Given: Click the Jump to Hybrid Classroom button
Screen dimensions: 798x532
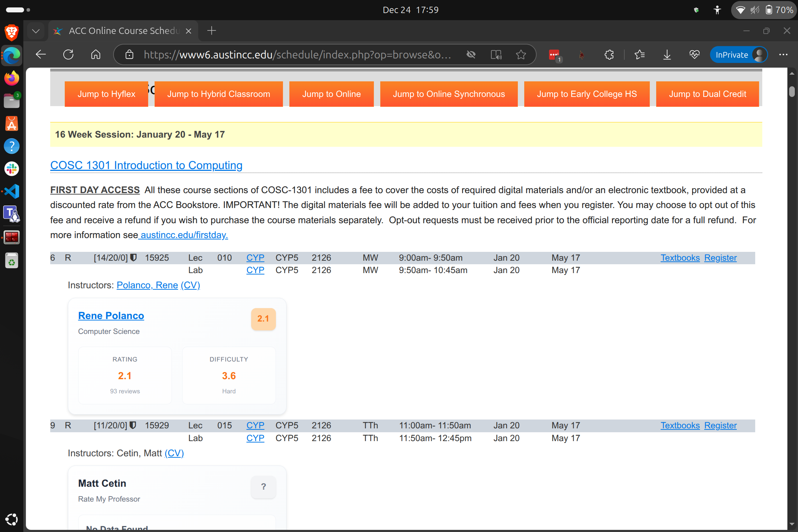Looking at the screenshot, I should coord(219,94).
